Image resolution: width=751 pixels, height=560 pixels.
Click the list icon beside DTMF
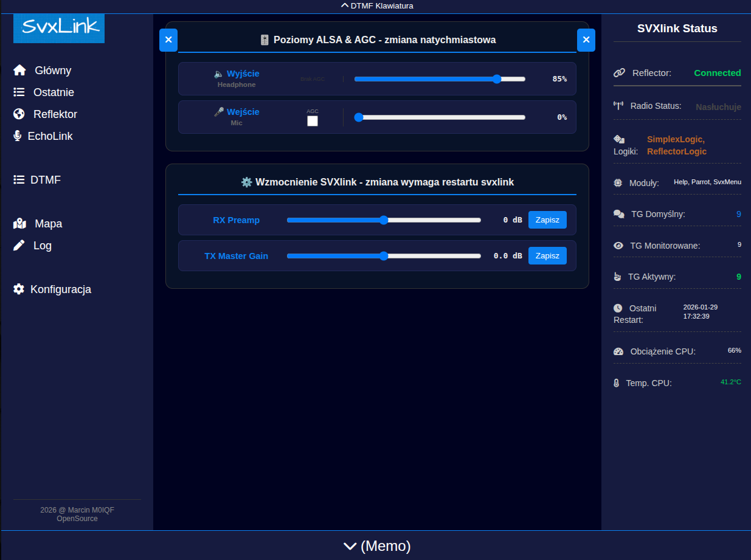(19, 180)
